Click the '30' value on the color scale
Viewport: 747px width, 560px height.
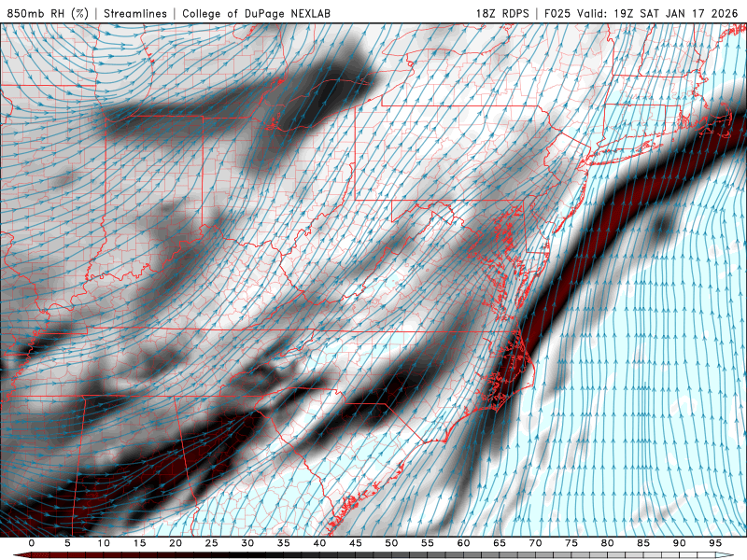[x=247, y=543]
